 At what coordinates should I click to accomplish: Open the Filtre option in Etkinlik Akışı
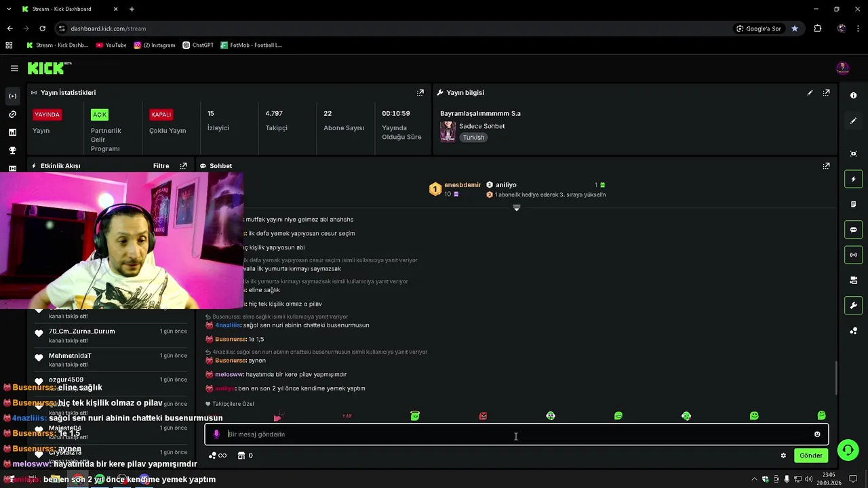coord(161,166)
